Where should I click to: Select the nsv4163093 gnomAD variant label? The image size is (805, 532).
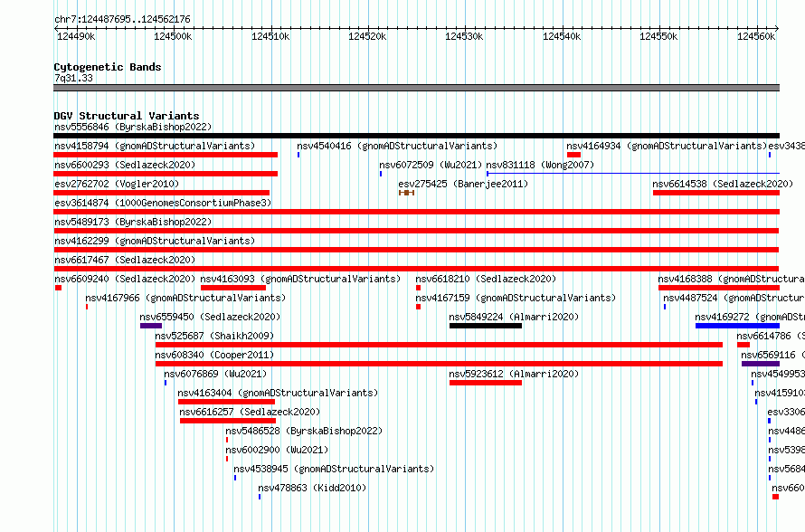pyautogui.click(x=300, y=279)
